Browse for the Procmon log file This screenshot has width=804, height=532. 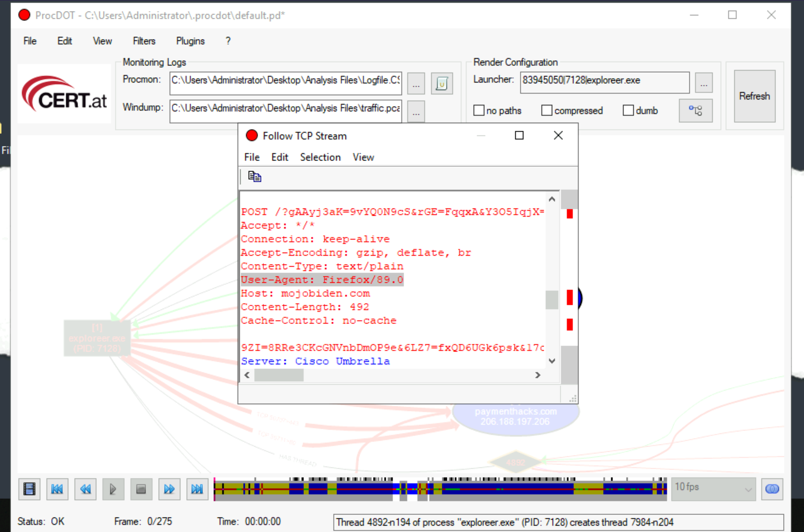416,83
